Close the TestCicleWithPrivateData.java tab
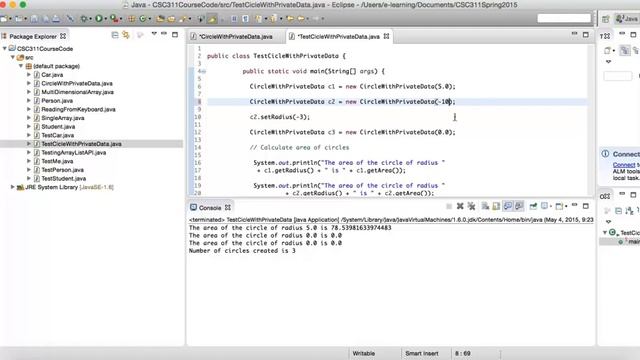The width and height of the screenshot is (640, 360). [x=386, y=36]
